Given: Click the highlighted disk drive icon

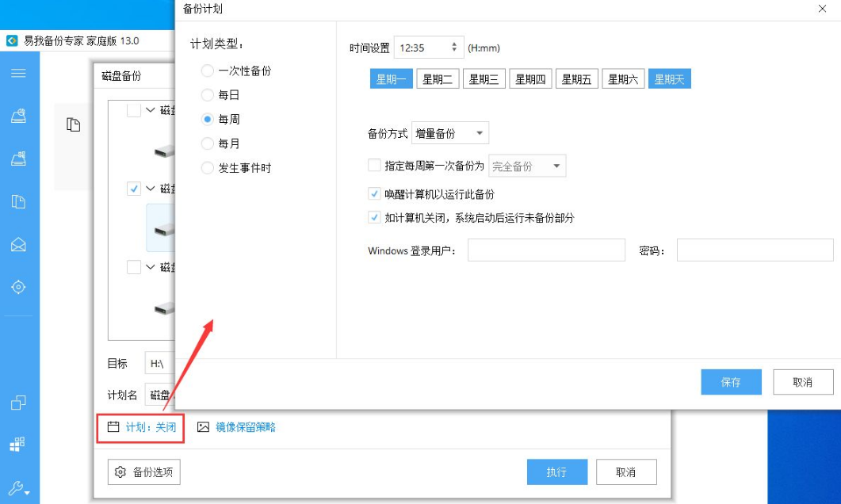Looking at the screenshot, I should tap(164, 231).
